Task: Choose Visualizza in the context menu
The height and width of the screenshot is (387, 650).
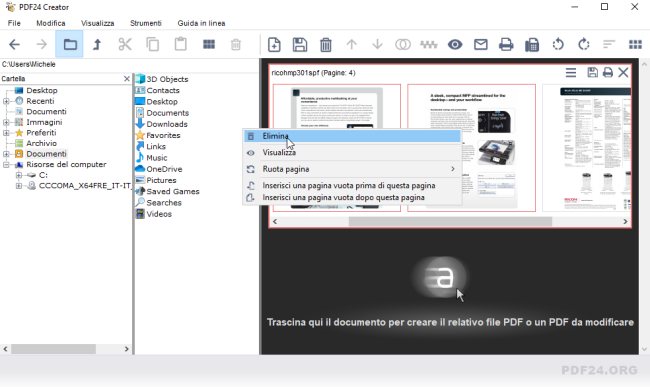Action: 352,152
